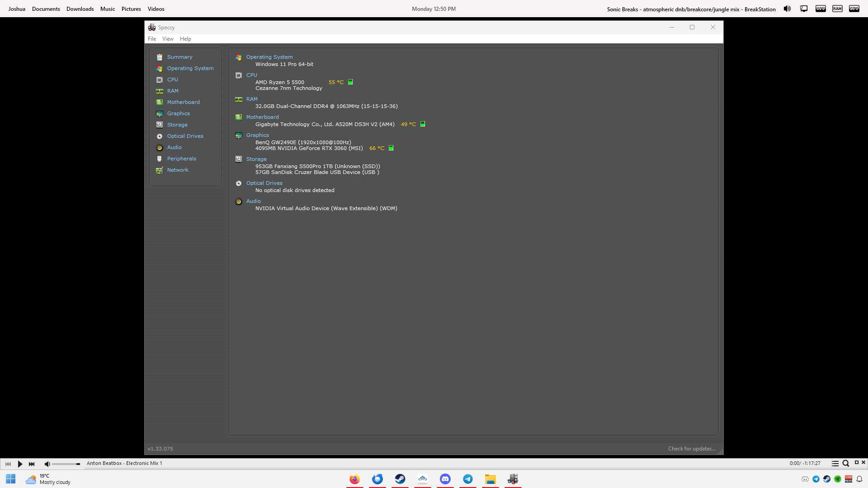Click the next track button in media player
This screenshot has width=868, height=488.
(32, 464)
